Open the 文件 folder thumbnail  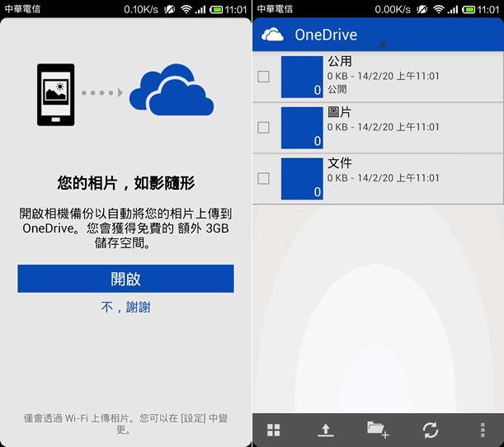click(x=302, y=179)
